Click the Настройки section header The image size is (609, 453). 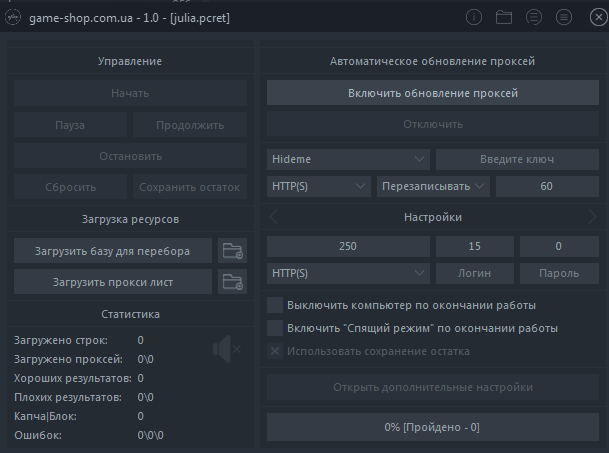(433, 217)
